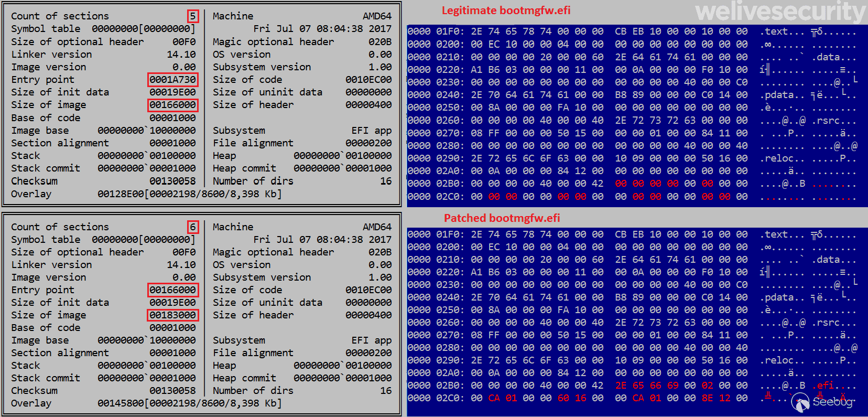Click Magic optional header value 020B in patched header
Image resolution: width=868 pixels, height=417 pixels.
[x=379, y=252]
